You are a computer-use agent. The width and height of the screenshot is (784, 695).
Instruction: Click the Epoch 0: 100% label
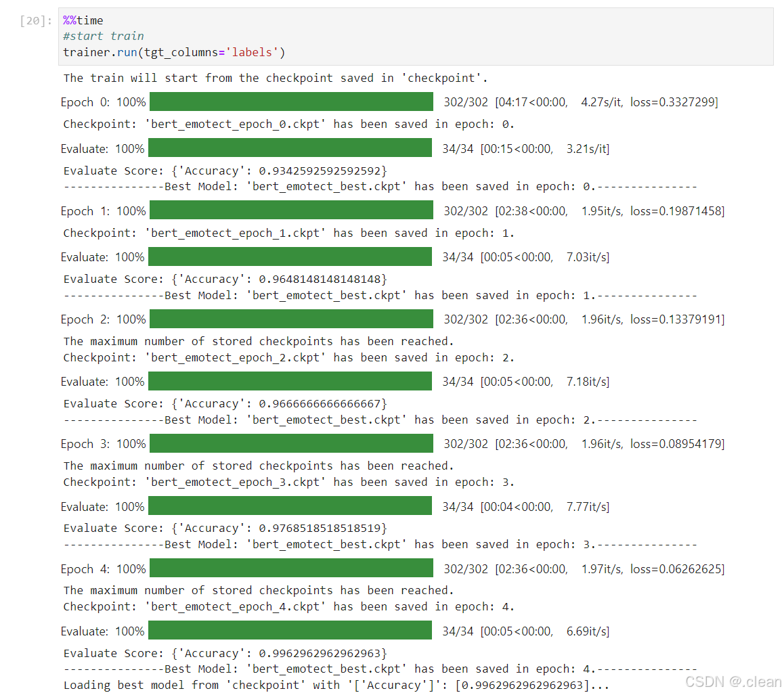click(x=104, y=102)
